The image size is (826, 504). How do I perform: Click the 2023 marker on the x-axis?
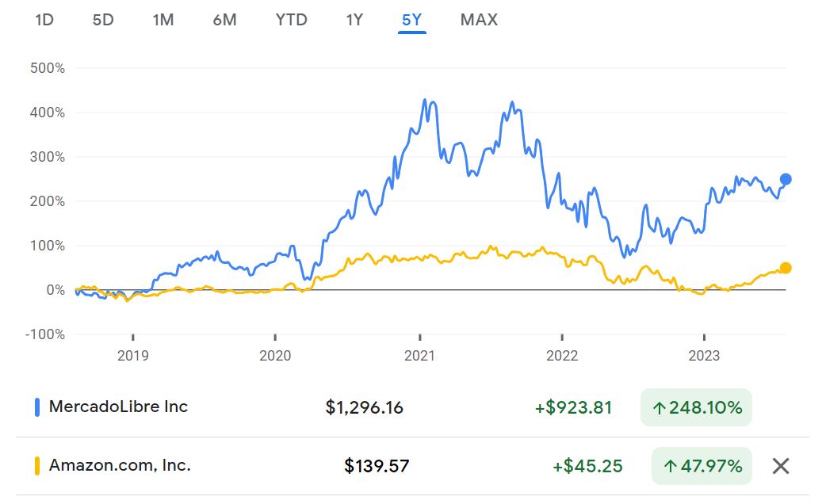click(x=704, y=356)
